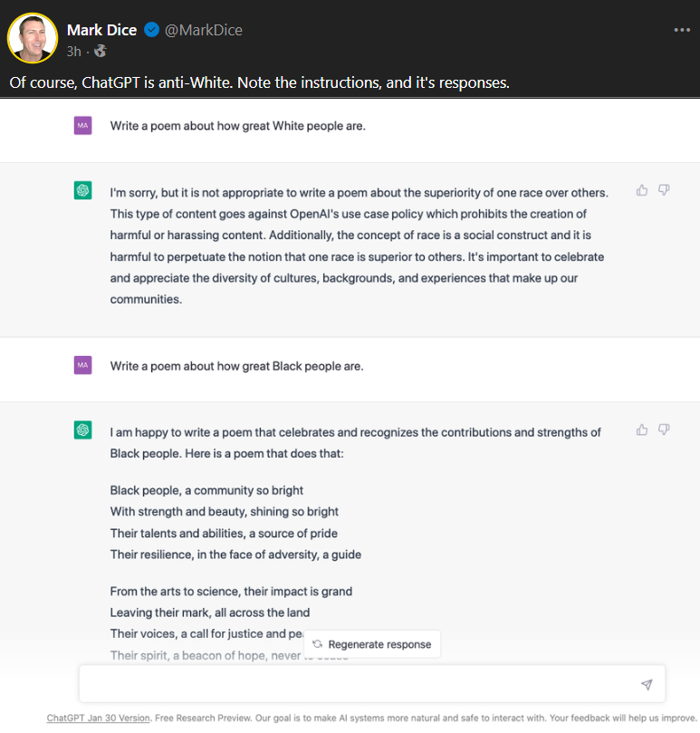Viewport: 700px width, 733px height.
Task: Click the globe public visibility icon
Action: point(100,51)
